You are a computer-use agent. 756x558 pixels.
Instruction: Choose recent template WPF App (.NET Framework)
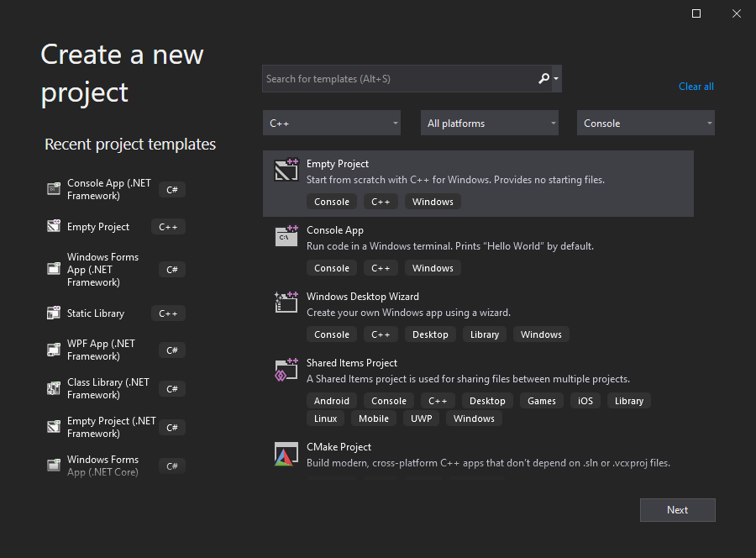coord(102,350)
